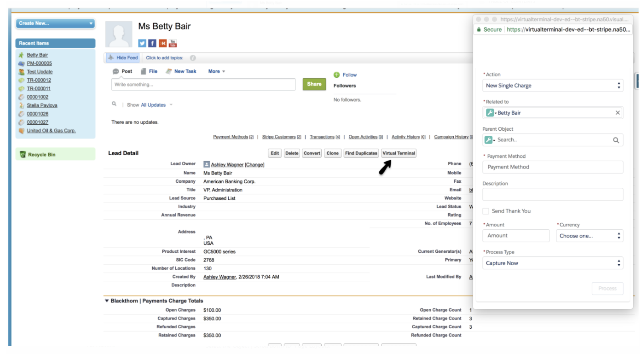Click the icon beside United Oil & Gas Corp.
This screenshot has width=644, height=354.
coord(21,131)
